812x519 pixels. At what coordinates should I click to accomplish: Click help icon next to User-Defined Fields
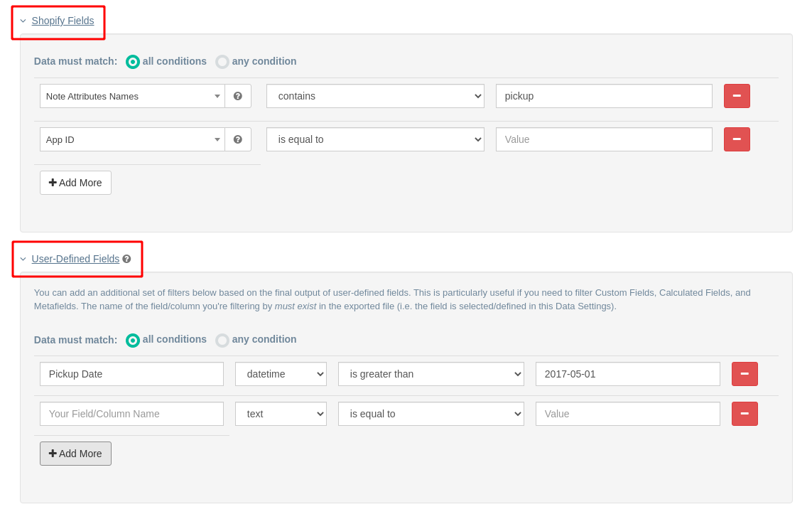(x=126, y=259)
